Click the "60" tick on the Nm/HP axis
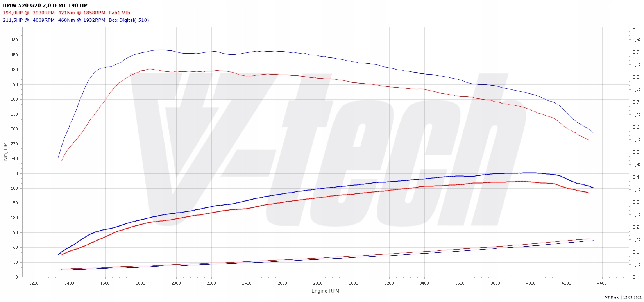Viewport: 644px width, 302px height. (16, 247)
